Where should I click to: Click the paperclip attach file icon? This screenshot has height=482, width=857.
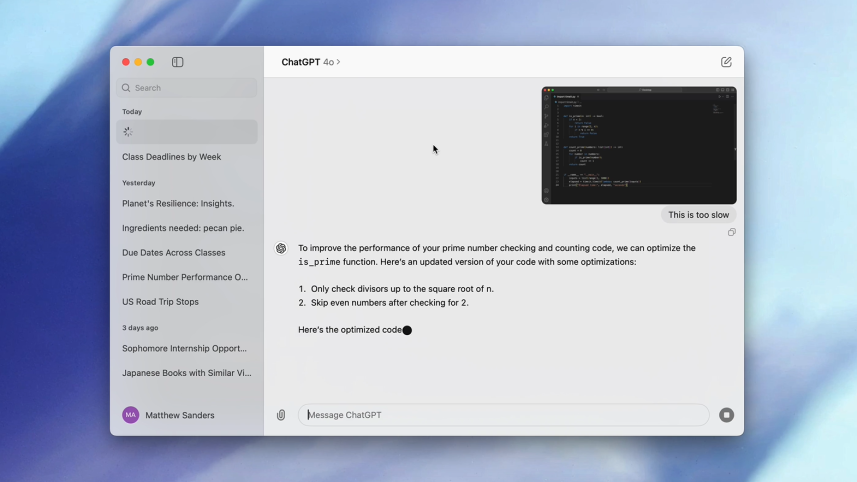281,415
